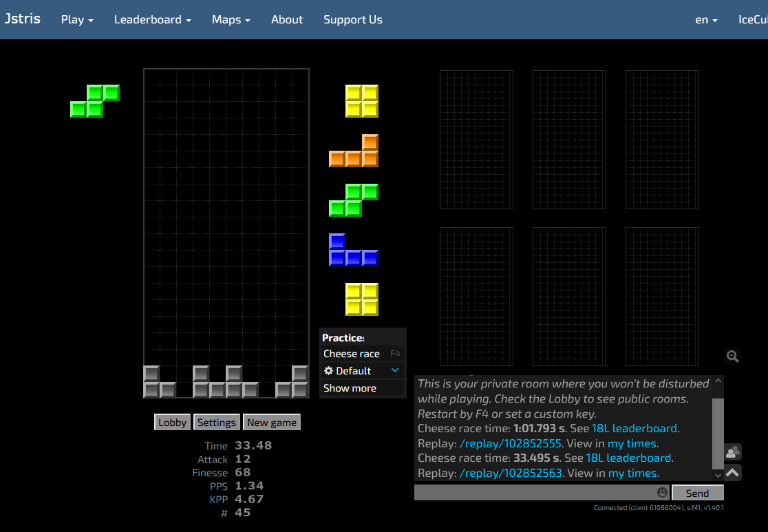
Task: Focus the chat message input field
Action: tap(533, 493)
